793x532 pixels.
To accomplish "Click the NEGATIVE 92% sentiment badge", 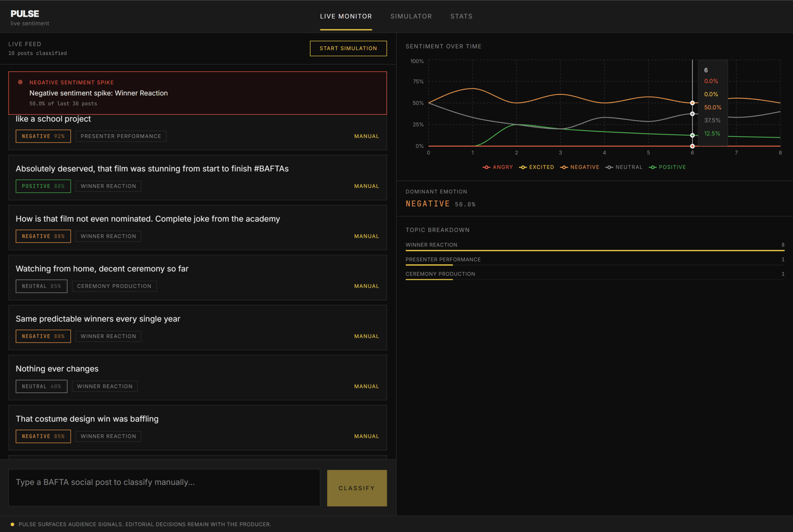I will pos(43,136).
